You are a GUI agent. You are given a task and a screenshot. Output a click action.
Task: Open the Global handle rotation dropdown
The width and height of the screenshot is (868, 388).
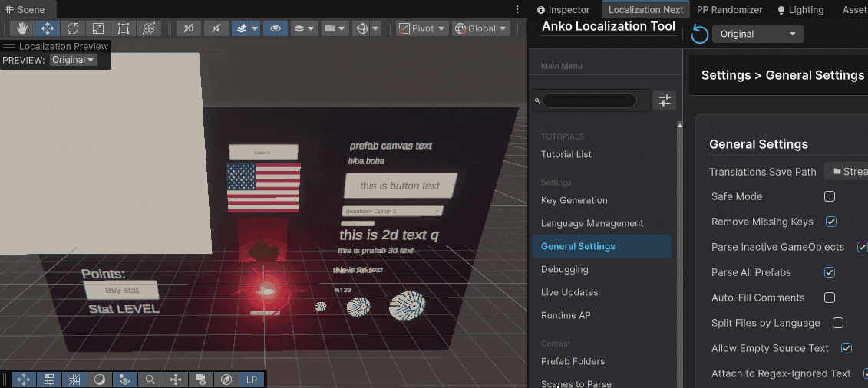tap(481, 28)
